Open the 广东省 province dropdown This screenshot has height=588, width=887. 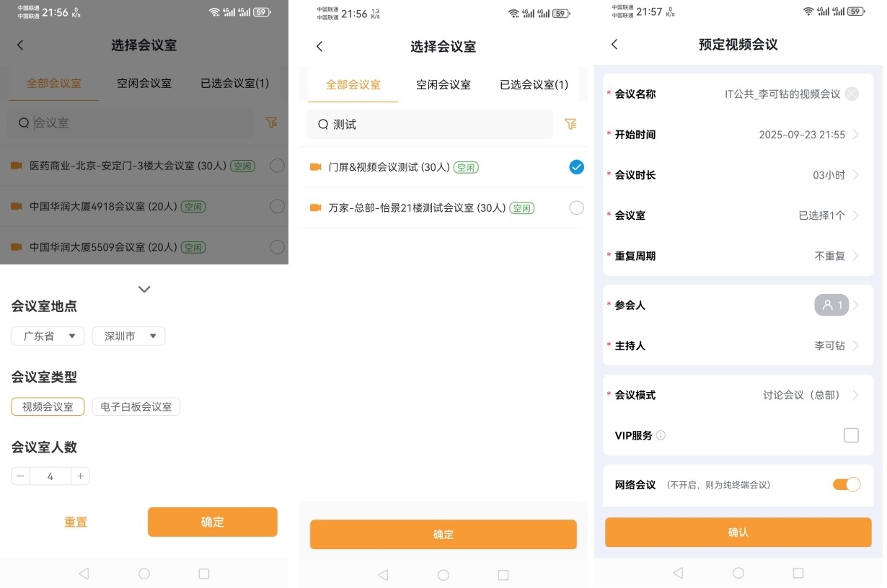pyautogui.click(x=48, y=337)
